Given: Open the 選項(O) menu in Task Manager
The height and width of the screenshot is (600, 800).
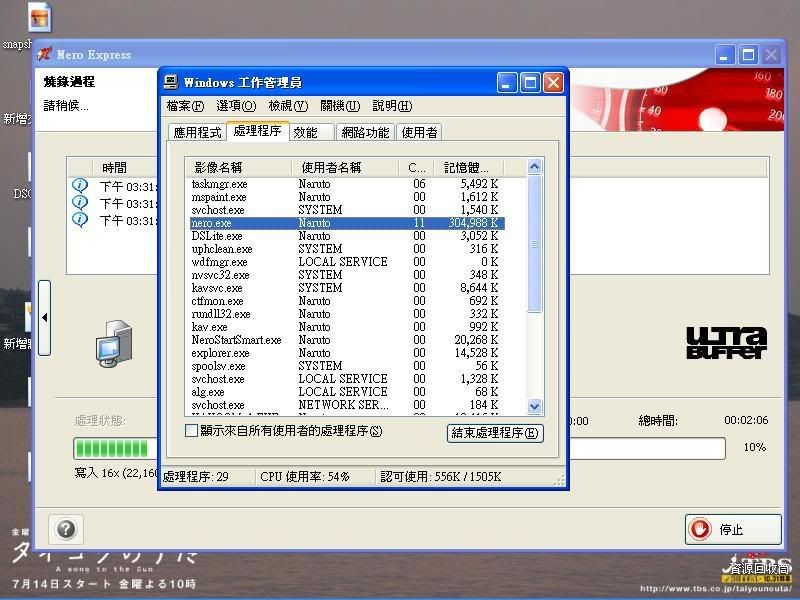Looking at the screenshot, I should pyautogui.click(x=236, y=106).
